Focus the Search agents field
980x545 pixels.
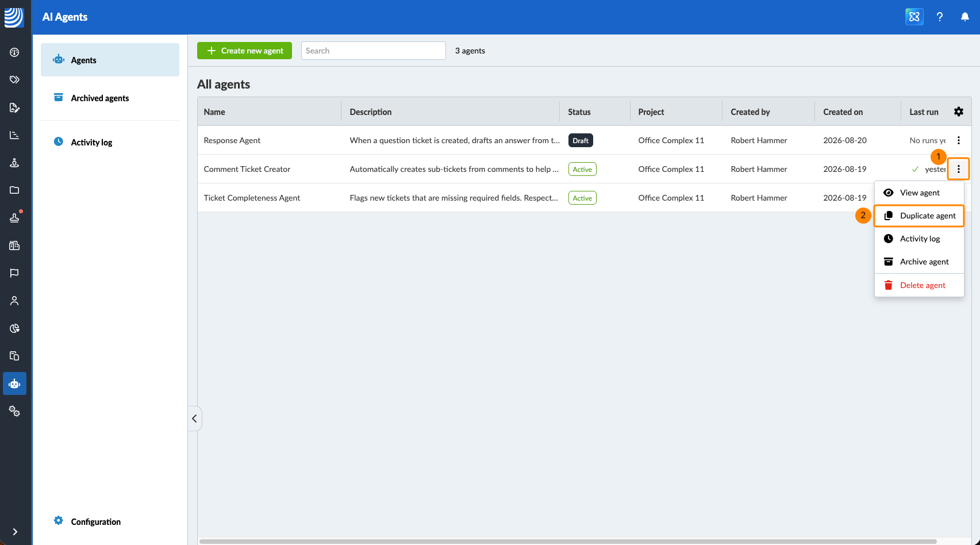(x=373, y=51)
